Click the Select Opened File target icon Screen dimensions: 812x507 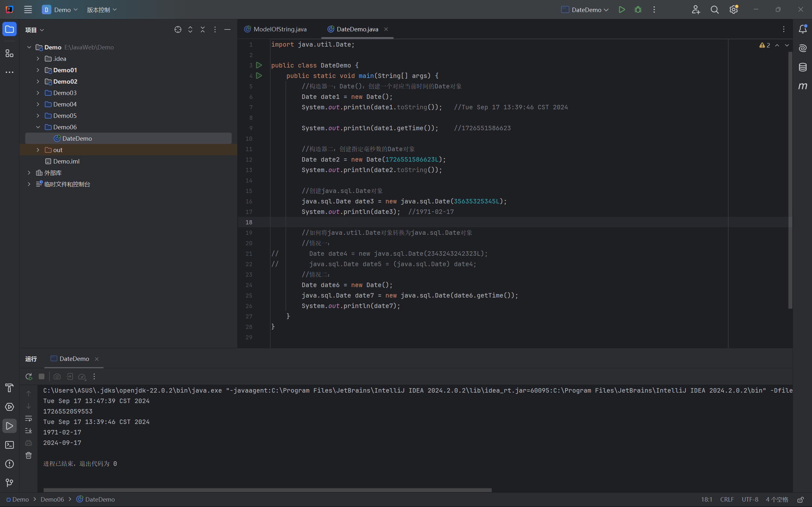click(178, 29)
